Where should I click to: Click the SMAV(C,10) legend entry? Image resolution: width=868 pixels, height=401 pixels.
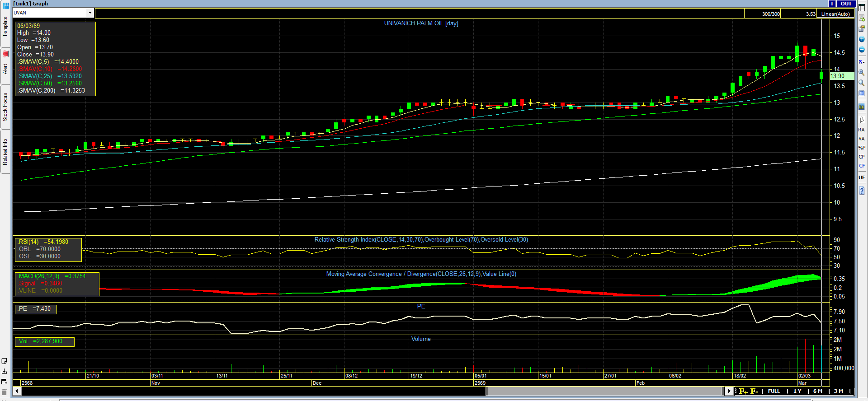pyautogui.click(x=50, y=69)
